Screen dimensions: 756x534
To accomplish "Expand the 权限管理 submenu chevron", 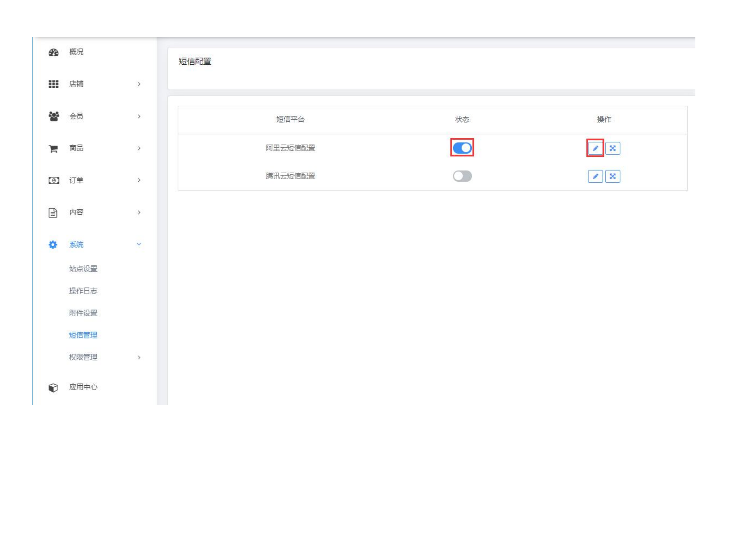I will (x=139, y=358).
